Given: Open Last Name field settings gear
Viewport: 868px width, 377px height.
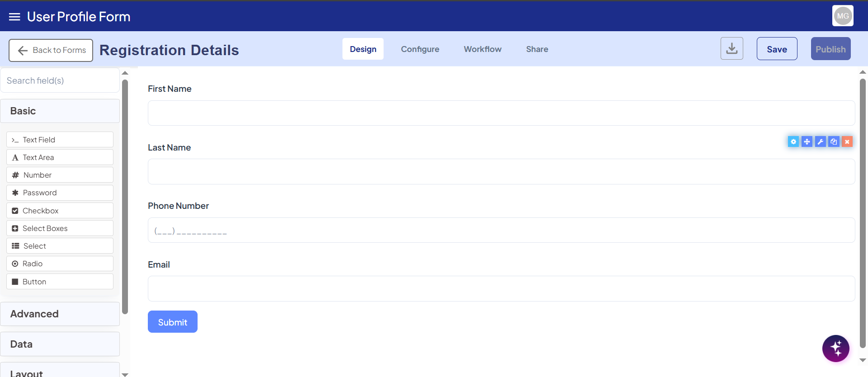Looking at the screenshot, I should coord(793,142).
